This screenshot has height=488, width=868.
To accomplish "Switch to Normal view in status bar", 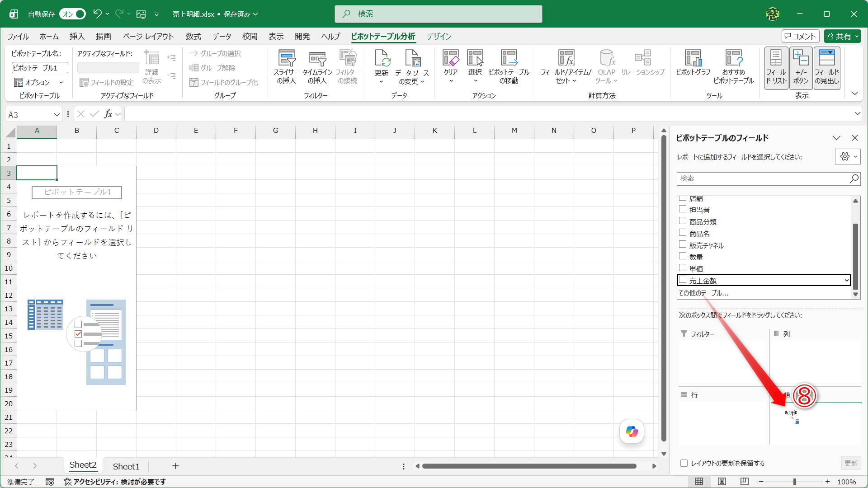I will point(699,482).
